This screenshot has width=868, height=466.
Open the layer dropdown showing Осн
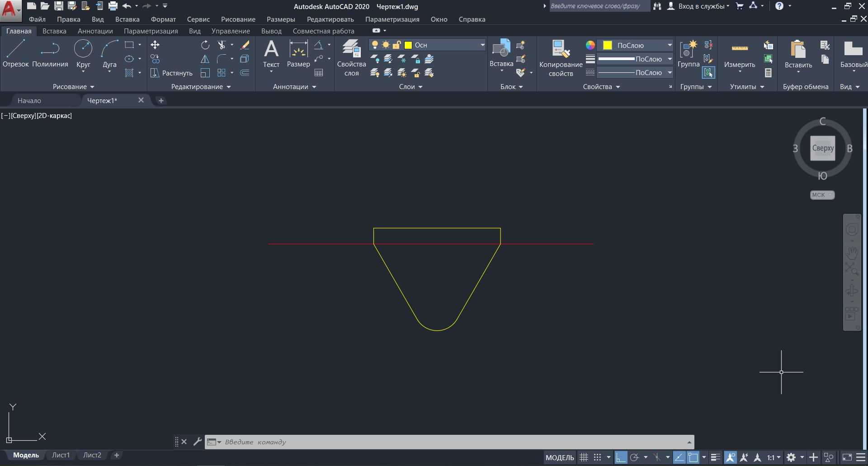coord(427,45)
